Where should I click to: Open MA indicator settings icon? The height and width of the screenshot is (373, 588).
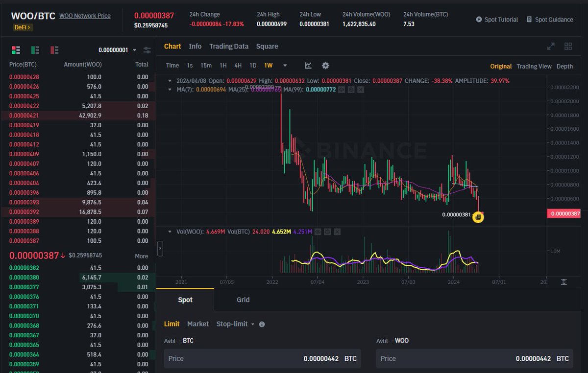click(x=351, y=90)
